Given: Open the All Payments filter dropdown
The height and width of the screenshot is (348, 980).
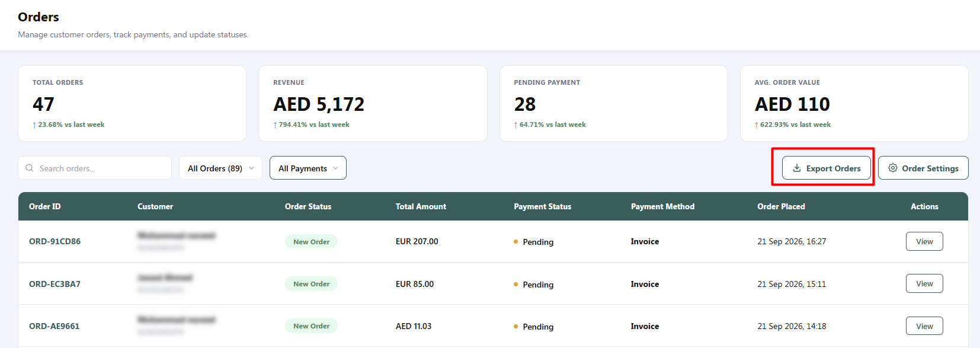Looking at the screenshot, I should (x=308, y=168).
